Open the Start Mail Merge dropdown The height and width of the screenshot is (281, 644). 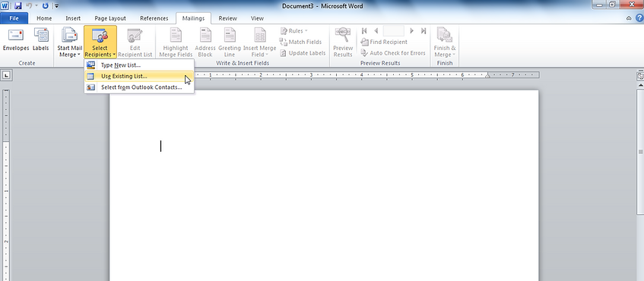pos(69,43)
